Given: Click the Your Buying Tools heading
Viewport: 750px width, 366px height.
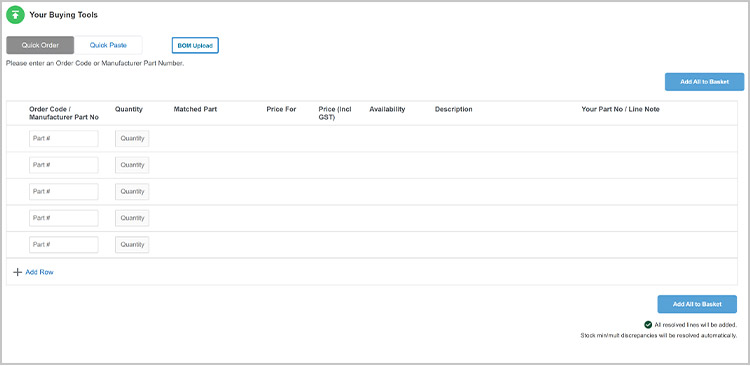Looking at the screenshot, I should (63, 15).
